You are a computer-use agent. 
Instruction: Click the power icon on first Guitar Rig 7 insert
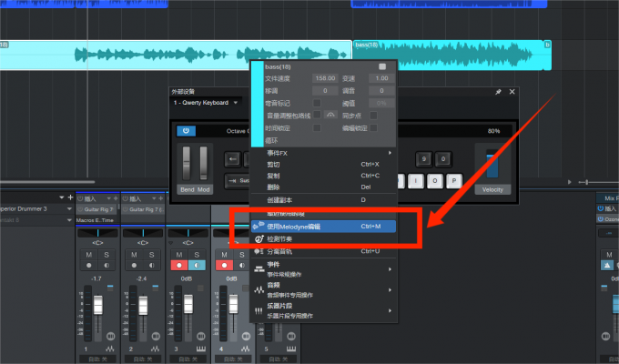80,209
